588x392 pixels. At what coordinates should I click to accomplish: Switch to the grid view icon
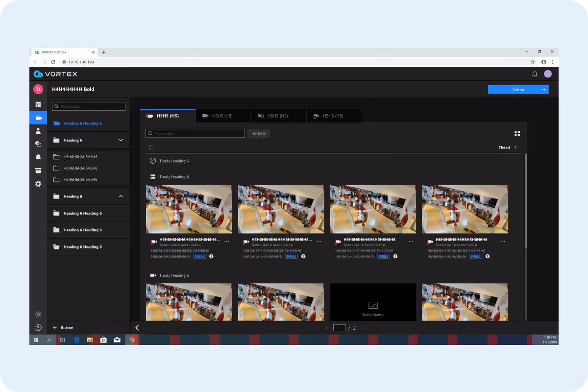[517, 133]
